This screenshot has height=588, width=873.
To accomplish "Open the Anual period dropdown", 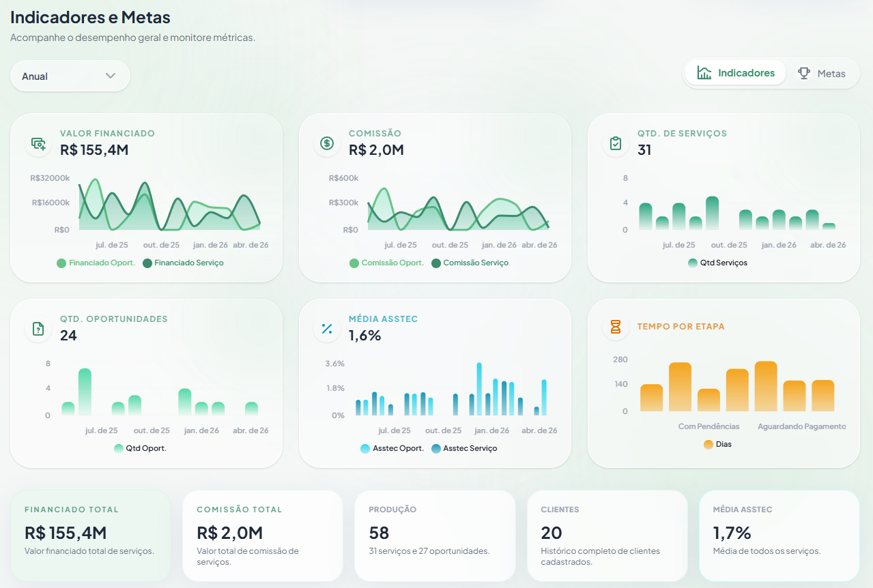I will 70,76.
